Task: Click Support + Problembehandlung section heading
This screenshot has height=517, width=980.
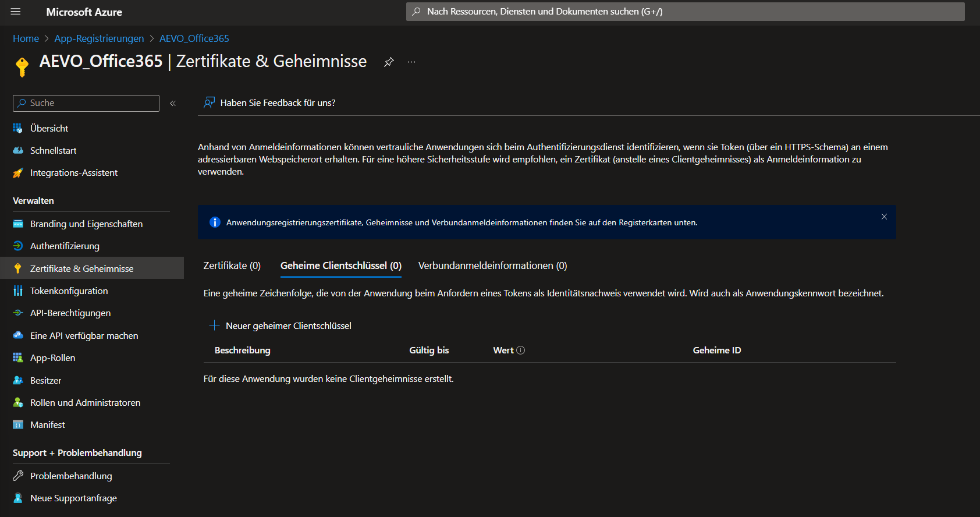Action: [x=77, y=453]
